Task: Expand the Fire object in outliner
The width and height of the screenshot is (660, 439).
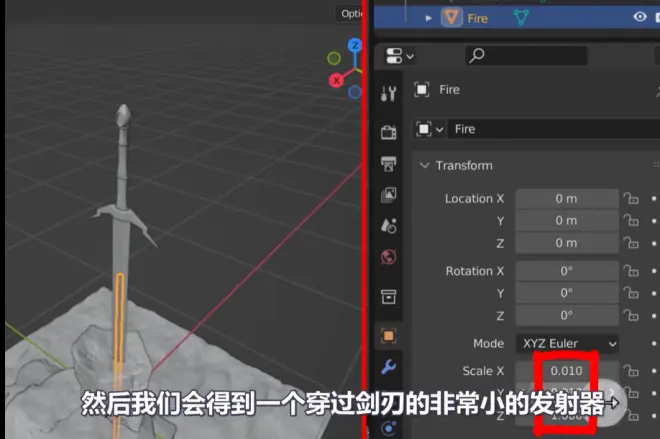Action: (428, 18)
